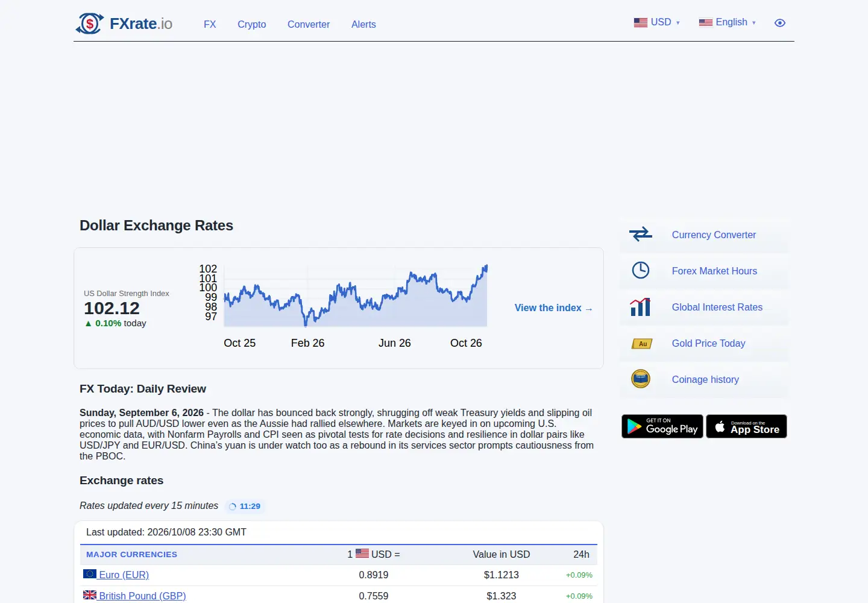Click the Forex Market Hours clock icon
This screenshot has height=603, width=868.
pos(641,270)
